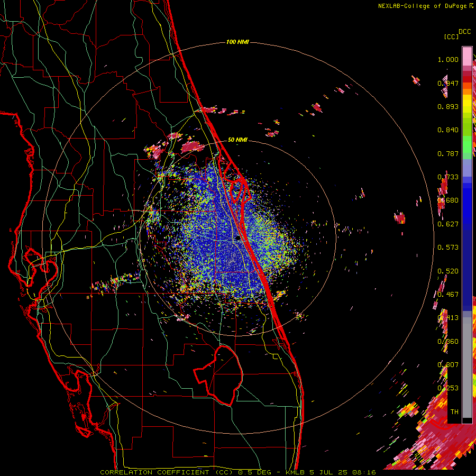Image resolution: width=476 pixels, height=476 pixels.
Task: Click the [CC] units label
Action: click(452, 36)
